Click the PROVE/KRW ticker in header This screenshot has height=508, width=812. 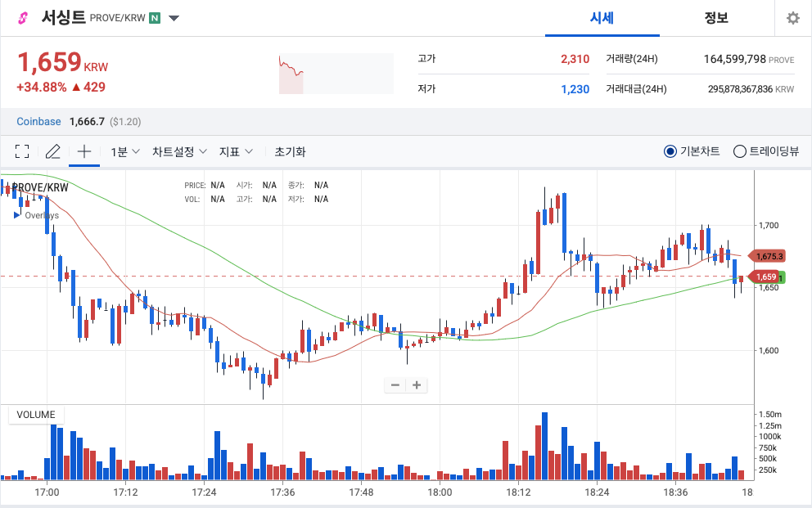[x=118, y=18]
